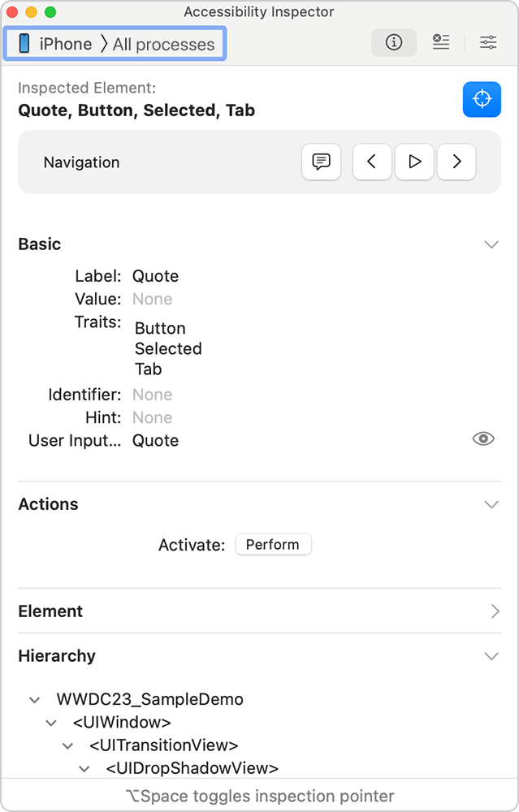Open the Inspection tab in toolbar
The image size is (519, 812).
pos(394,43)
